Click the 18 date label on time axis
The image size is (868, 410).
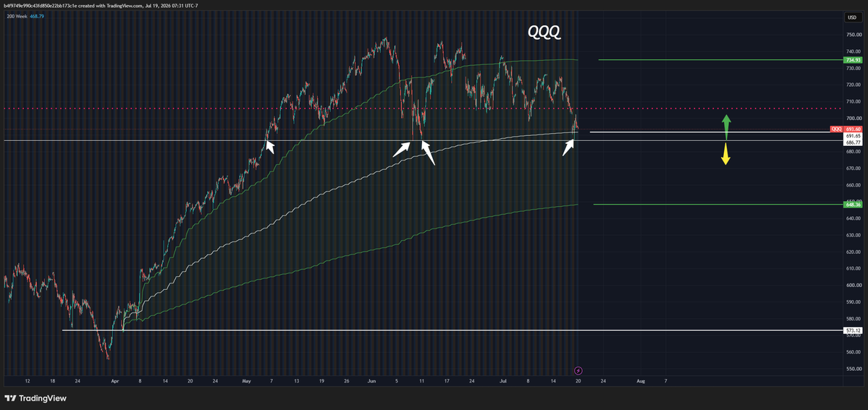[x=53, y=381]
